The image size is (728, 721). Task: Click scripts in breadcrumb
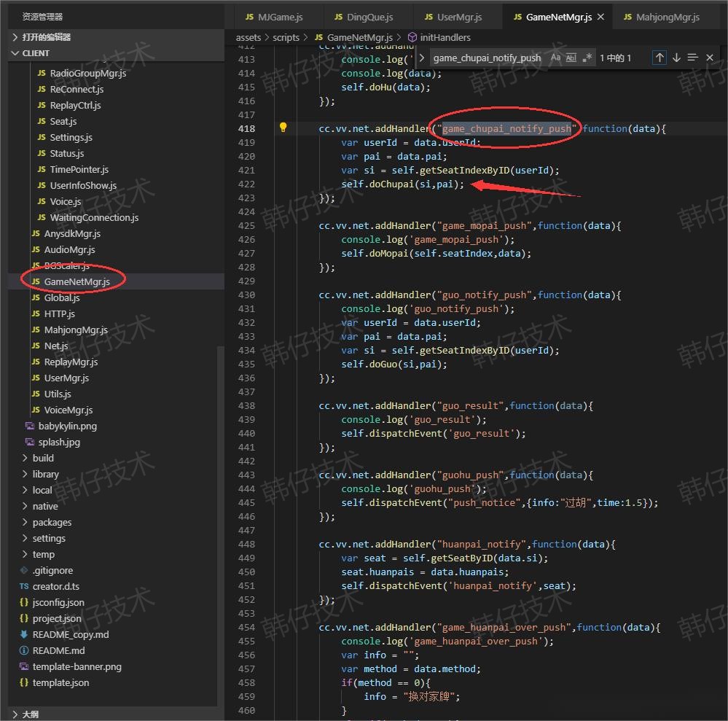[286, 38]
